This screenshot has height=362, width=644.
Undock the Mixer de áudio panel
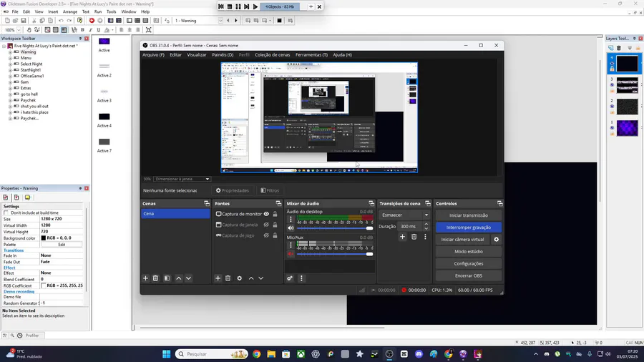click(x=371, y=204)
